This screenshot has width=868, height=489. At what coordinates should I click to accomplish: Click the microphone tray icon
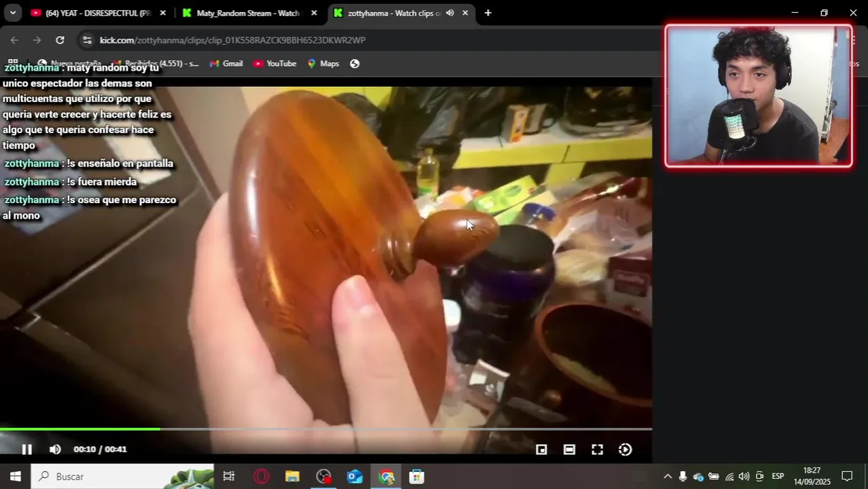point(683,476)
